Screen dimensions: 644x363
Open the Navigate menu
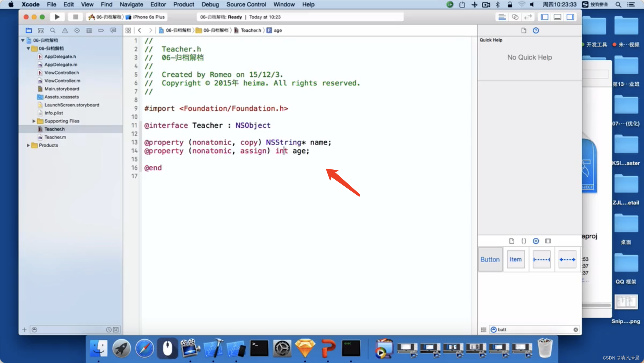coord(131,4)
